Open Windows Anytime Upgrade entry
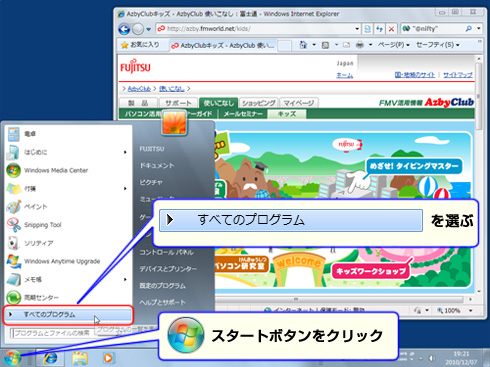The height and width of the screenshot is (367, 490). pos(67,261)
